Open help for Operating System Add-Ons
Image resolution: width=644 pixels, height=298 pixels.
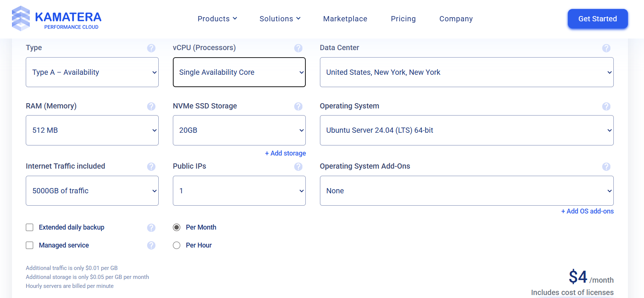[606, 166]
